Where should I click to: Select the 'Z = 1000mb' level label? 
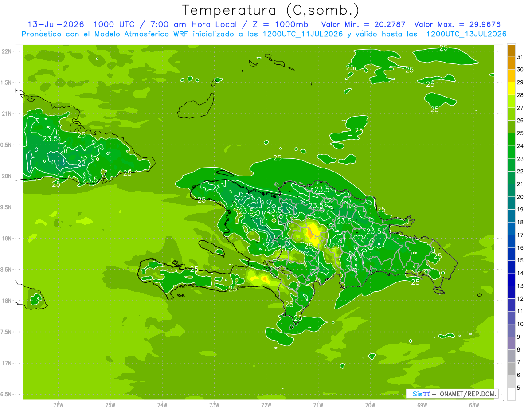[x=280, y=24]
